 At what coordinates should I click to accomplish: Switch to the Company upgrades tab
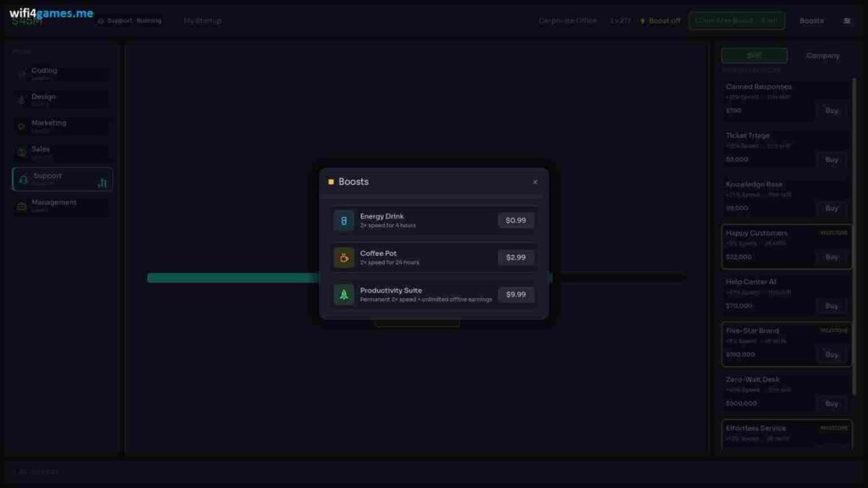pyautogui.click(x=822, y=55)
